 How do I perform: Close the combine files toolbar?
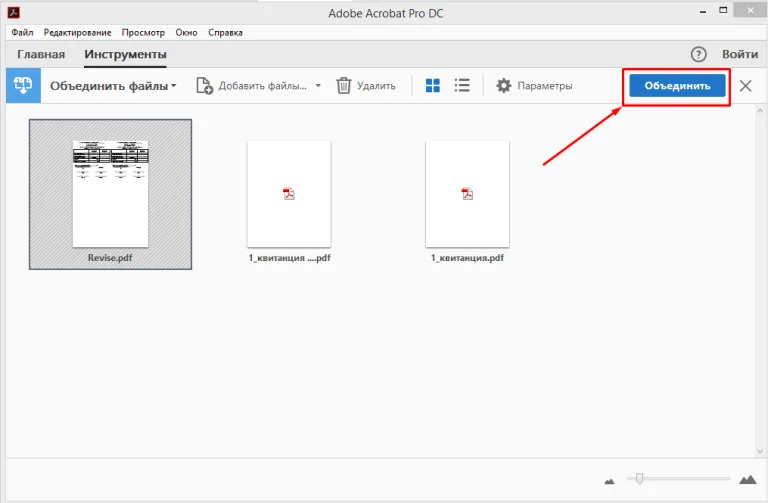pyautogui.click(x=745, y=86)
